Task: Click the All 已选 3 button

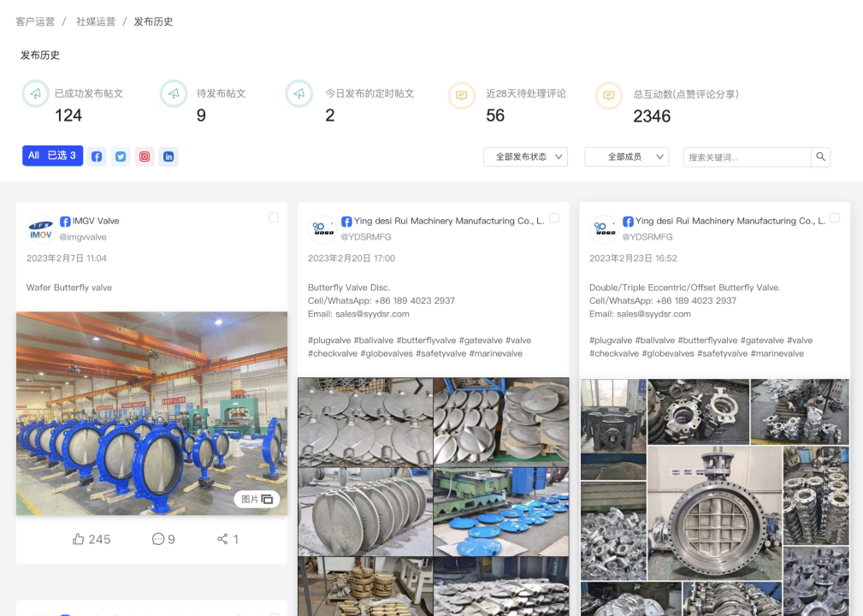Action: 52,156
